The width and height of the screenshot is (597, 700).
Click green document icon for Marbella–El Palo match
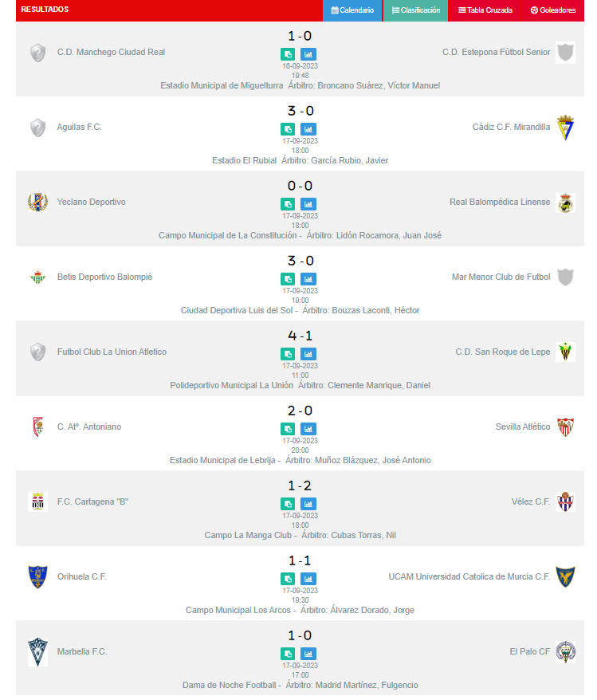point(288,654)
